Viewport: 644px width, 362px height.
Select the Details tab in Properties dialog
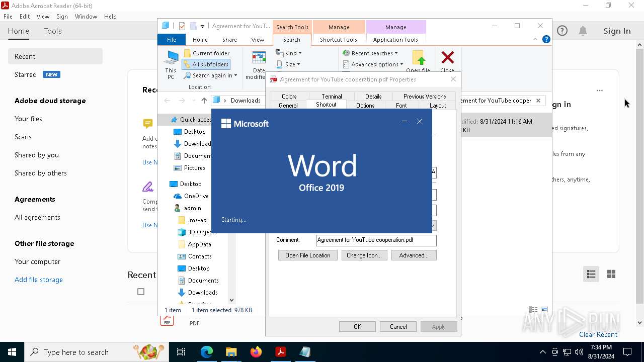373,97
